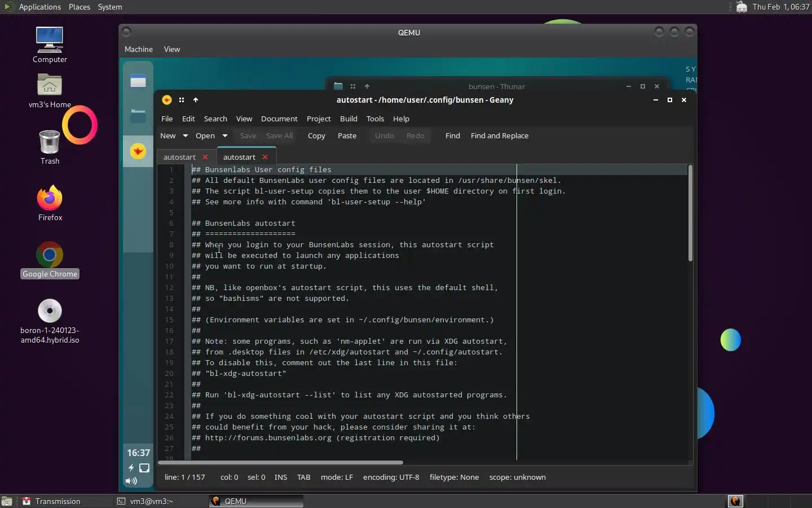This screenshot has height=508, width=812.
Task: Click 'line: 1 / 157' in status bar
Action: pos(185,477)
